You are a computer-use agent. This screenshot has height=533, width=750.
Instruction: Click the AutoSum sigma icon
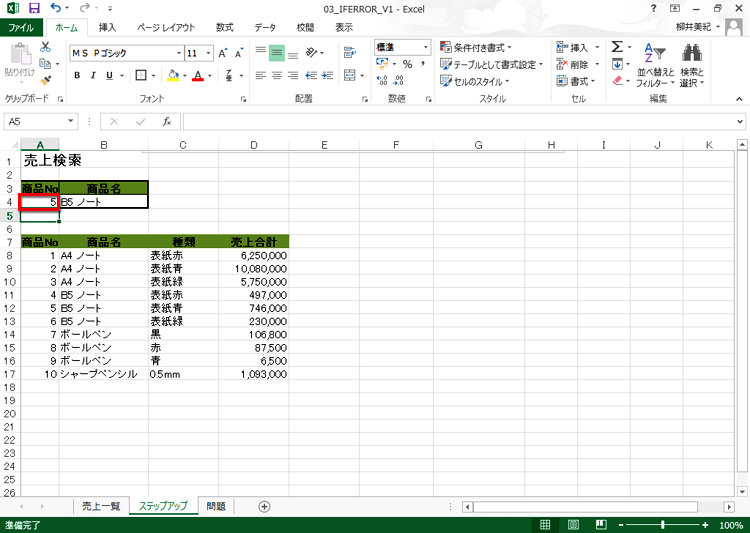coord(617,47)
